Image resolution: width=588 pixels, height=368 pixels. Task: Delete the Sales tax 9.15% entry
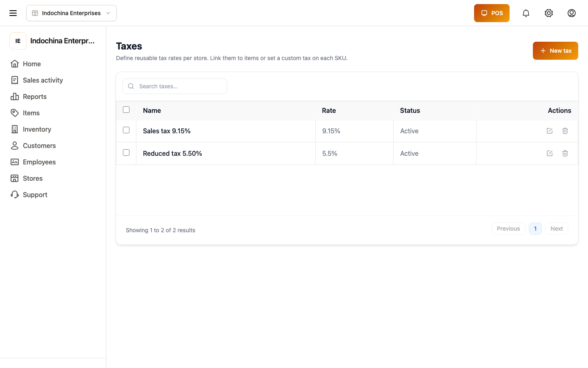(565, 131)
